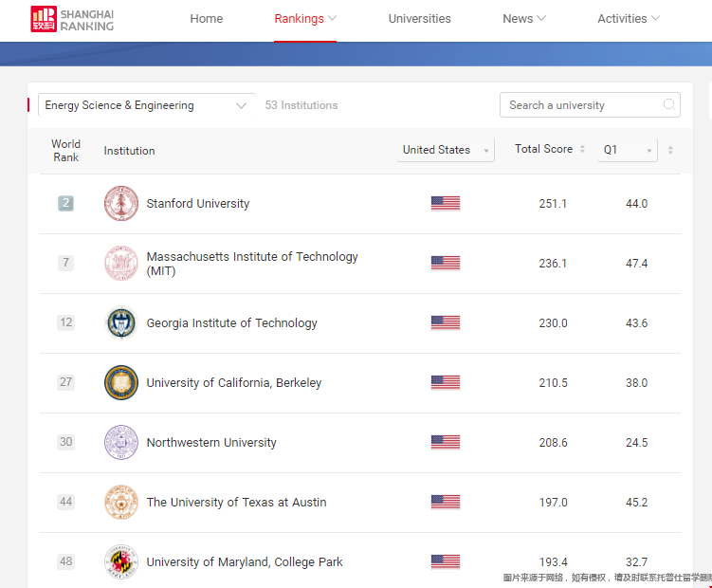Open the Stanford University link
The width and height of the screenshot is (712, 588).
pos(198,204)
